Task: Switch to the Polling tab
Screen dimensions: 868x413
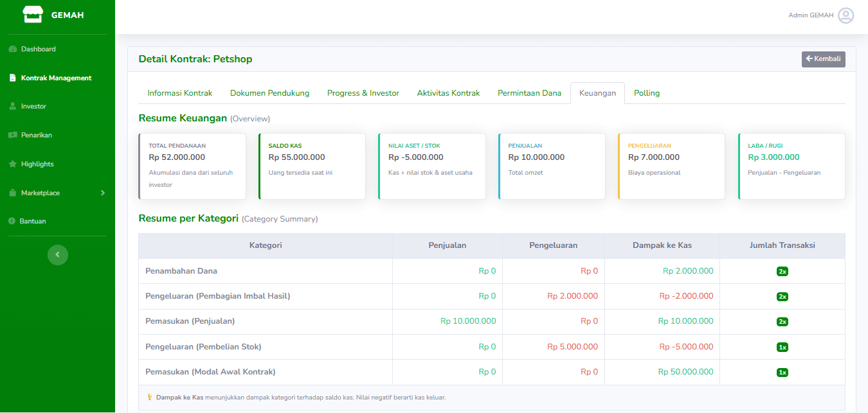Action: [x=647, y=93]
